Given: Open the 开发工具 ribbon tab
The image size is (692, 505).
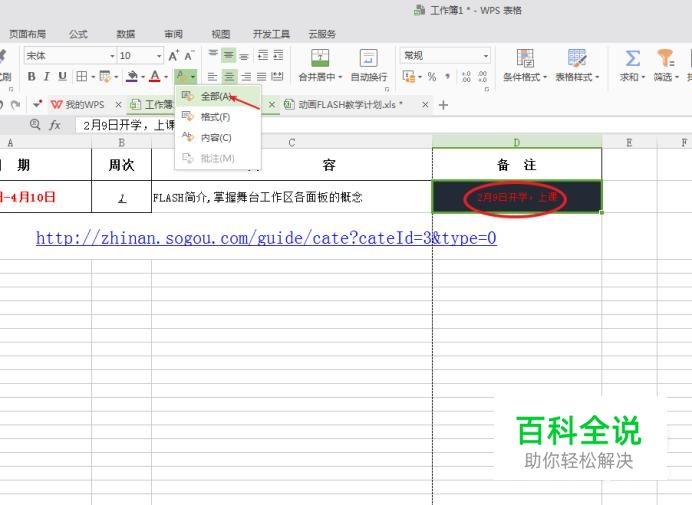Looking at the screenshot, I should 271,34.
